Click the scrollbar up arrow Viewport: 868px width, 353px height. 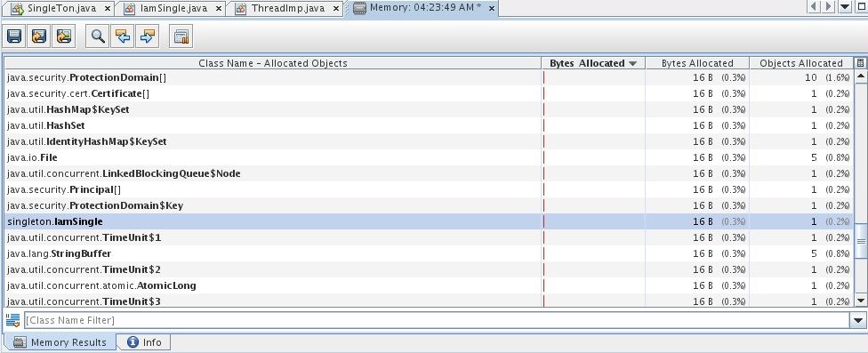[x=860, y=76]
